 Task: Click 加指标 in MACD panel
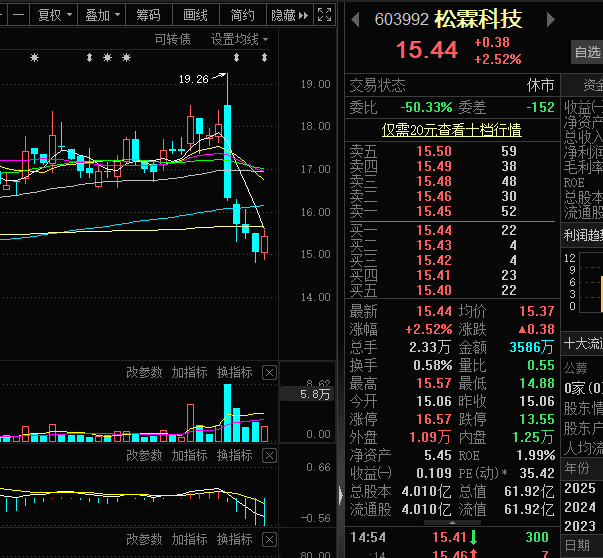tap(190, 455)
